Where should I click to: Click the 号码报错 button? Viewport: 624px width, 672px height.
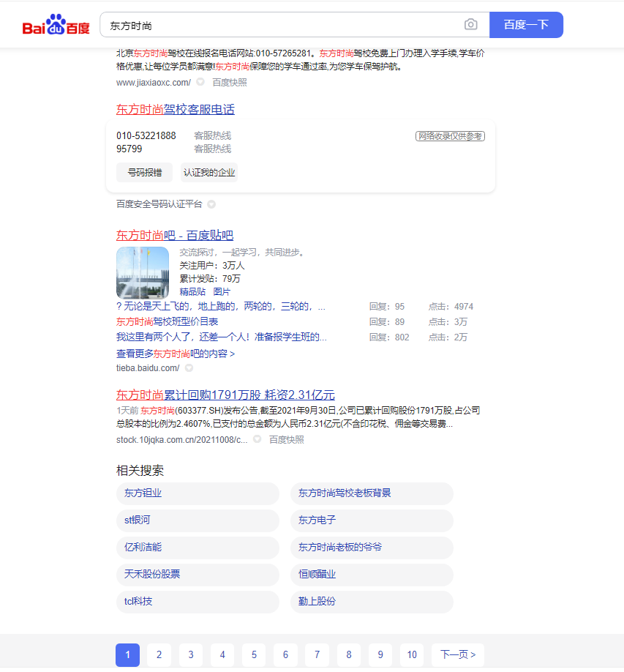pyautogui.click(x=144, y=173)
